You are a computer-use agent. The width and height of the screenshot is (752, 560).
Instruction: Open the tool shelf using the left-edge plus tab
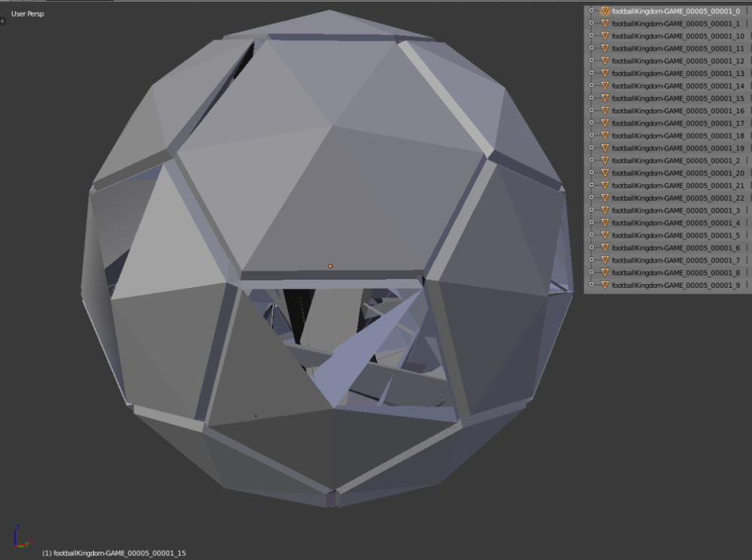[x=2, y=21]
